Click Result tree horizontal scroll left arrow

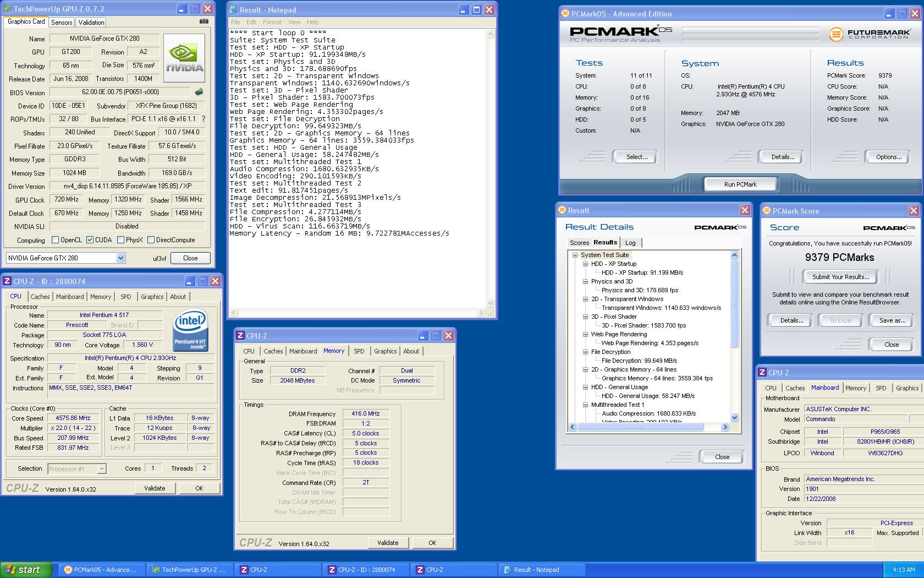[573, 427]
